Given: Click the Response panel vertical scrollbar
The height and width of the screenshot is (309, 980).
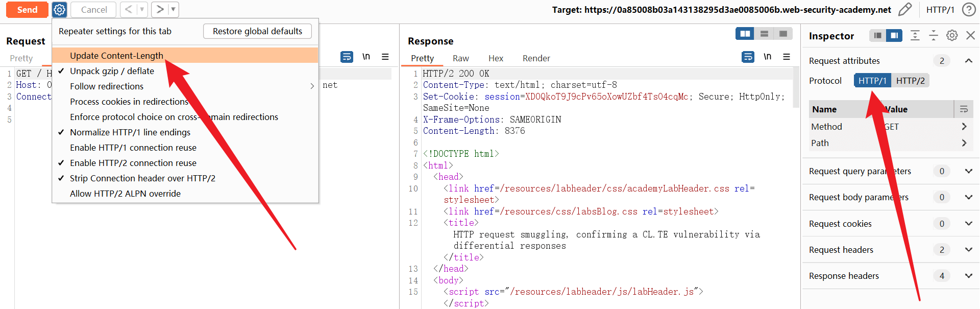Looking at the screenshot, I should tap(796, 88).
